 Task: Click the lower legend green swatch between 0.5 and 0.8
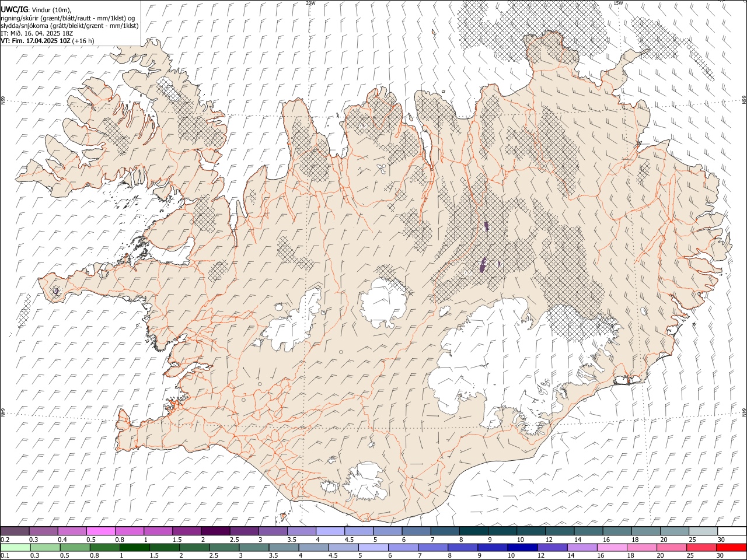click(75, 547)
